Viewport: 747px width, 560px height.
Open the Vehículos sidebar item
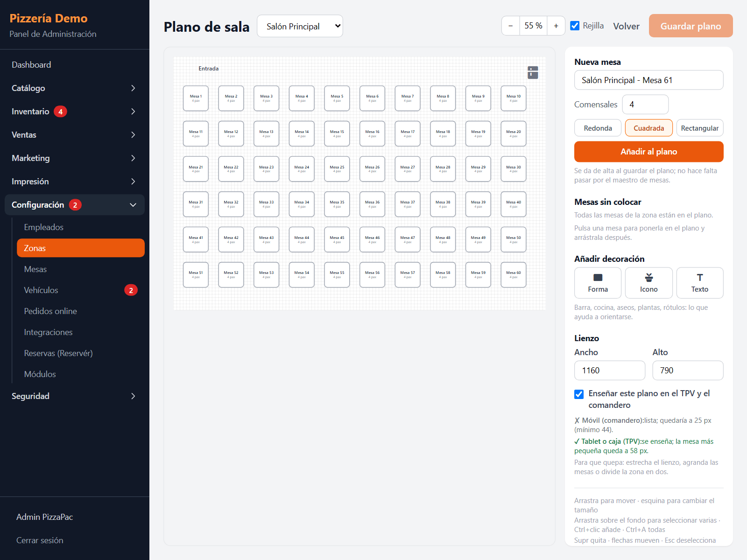coord(81,290)
